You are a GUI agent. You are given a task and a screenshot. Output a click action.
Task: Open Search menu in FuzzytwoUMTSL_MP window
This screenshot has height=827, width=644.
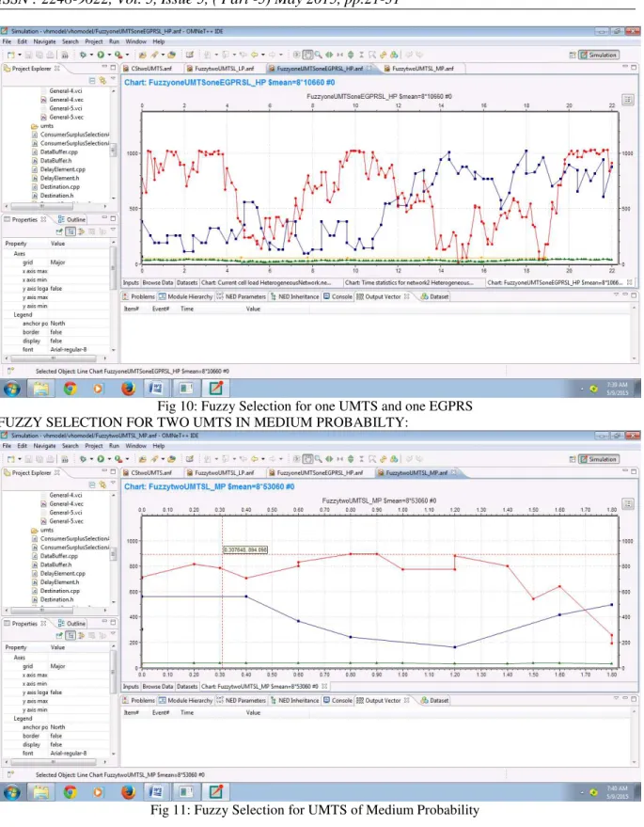click(71, 446)
